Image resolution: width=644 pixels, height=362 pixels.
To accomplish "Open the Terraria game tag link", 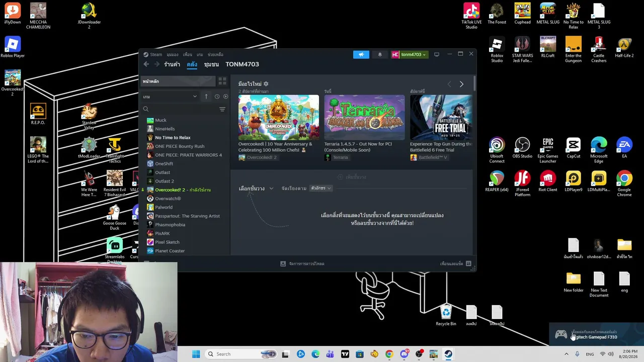I will click(x=336, y=157).
